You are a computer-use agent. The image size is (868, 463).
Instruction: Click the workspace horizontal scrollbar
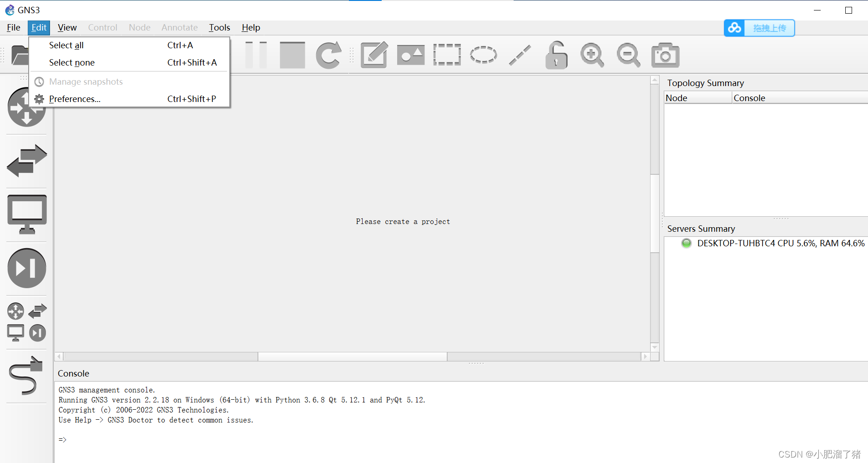click(352, 356)
